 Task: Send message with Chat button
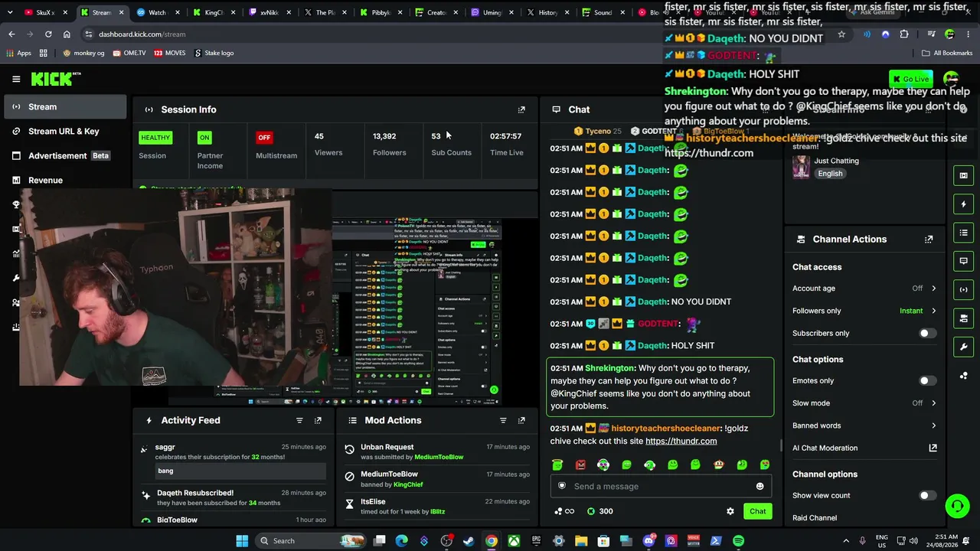757,511
